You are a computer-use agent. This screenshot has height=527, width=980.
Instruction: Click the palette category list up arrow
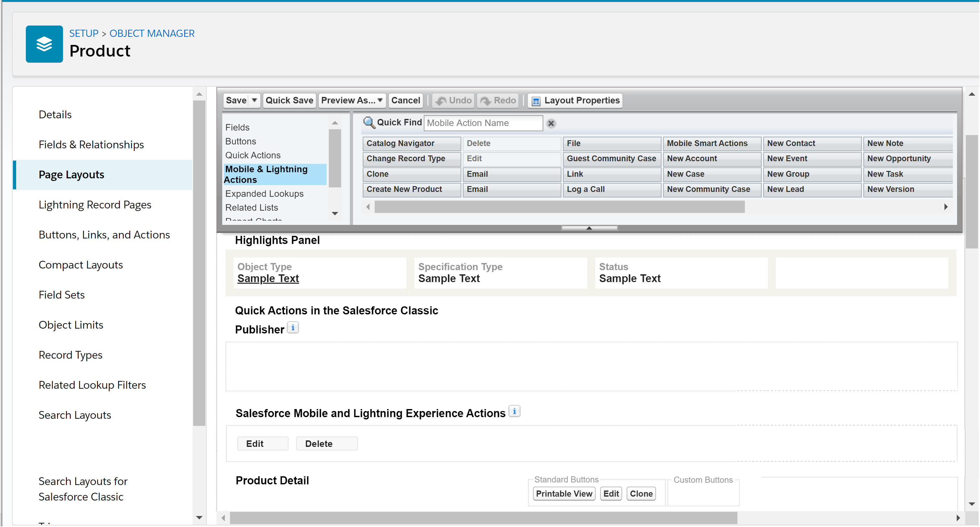click(335, 123)
